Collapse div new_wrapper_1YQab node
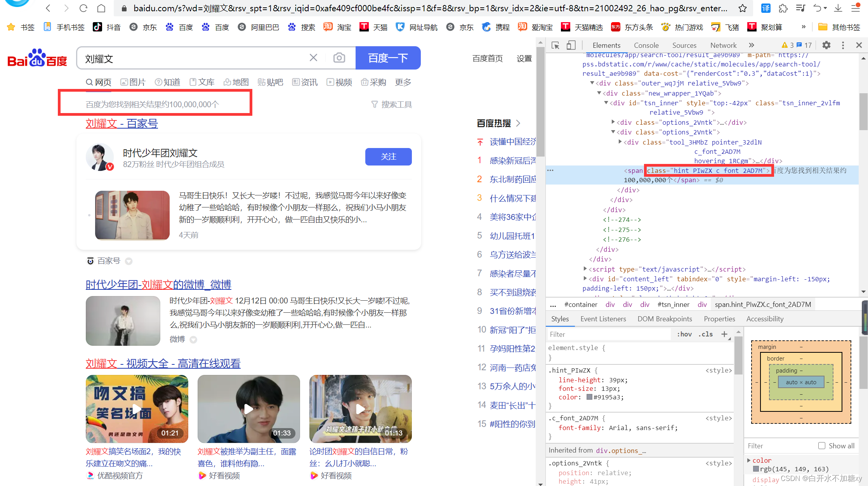 click(x=599, y=93)
